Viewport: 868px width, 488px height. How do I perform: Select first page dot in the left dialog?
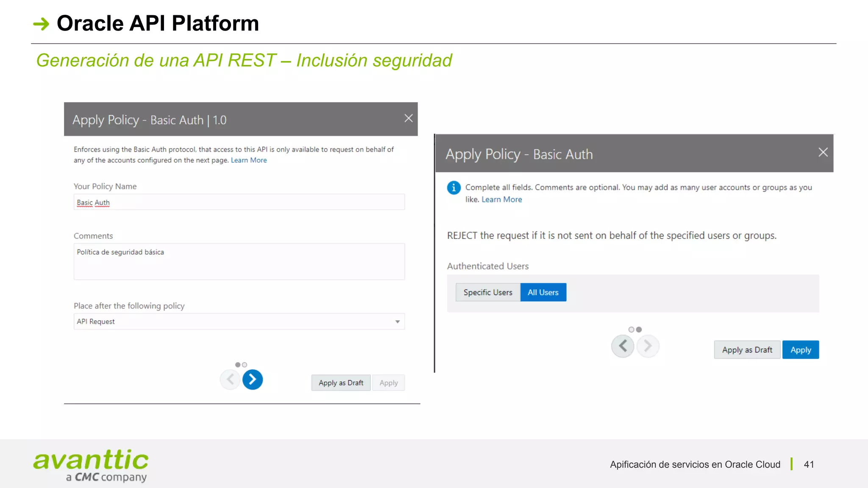(x=238, y=365)
